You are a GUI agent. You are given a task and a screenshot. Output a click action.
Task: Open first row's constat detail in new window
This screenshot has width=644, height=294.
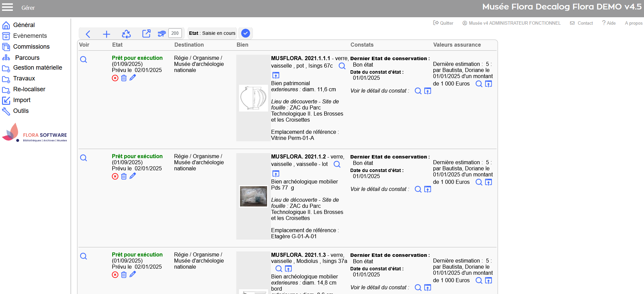[x=428, y=91]
